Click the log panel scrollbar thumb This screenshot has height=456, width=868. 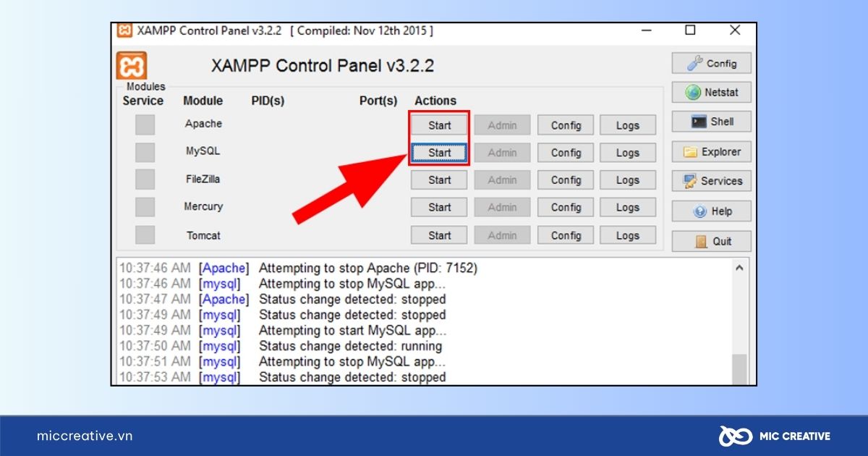coord(739,369)
